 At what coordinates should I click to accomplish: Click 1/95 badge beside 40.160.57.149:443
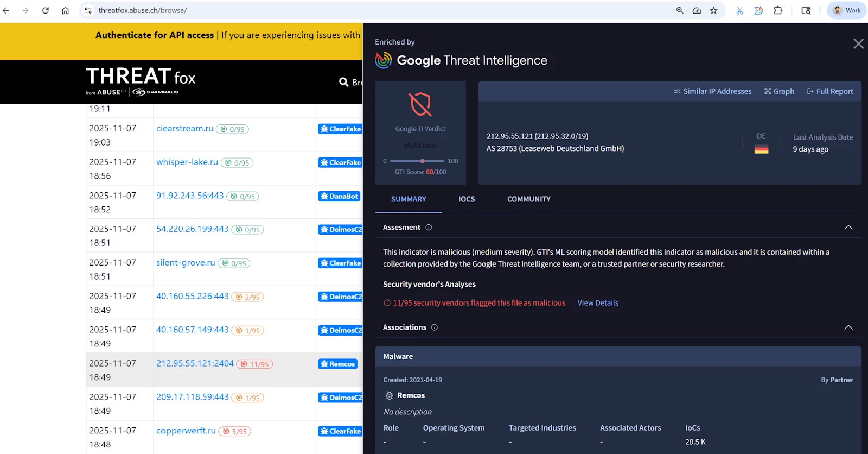247,331
